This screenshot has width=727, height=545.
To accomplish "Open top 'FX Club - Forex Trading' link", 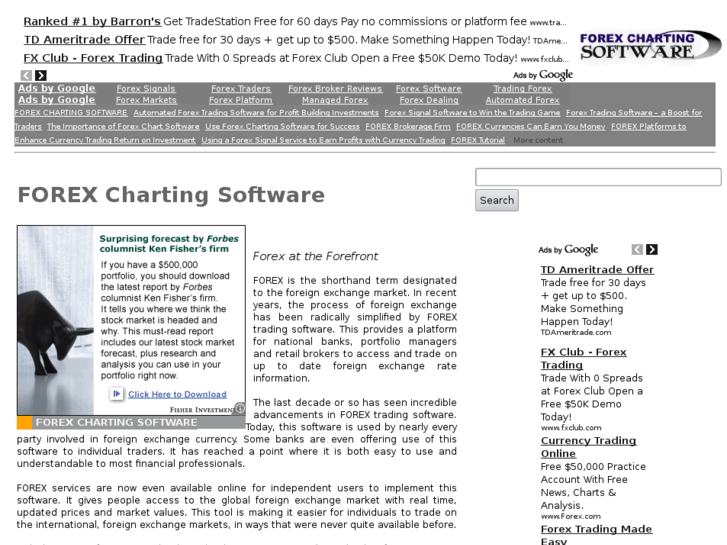I will click(93, 58).
